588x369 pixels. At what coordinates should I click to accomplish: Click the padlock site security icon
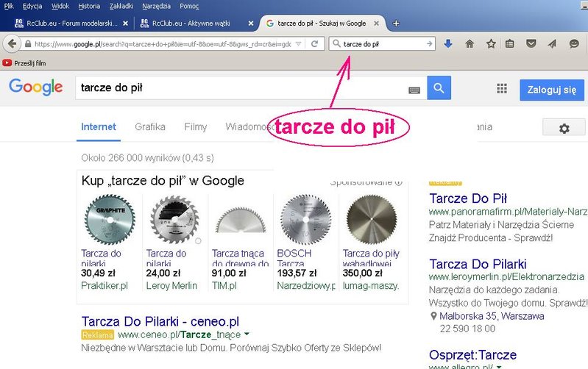28,44
